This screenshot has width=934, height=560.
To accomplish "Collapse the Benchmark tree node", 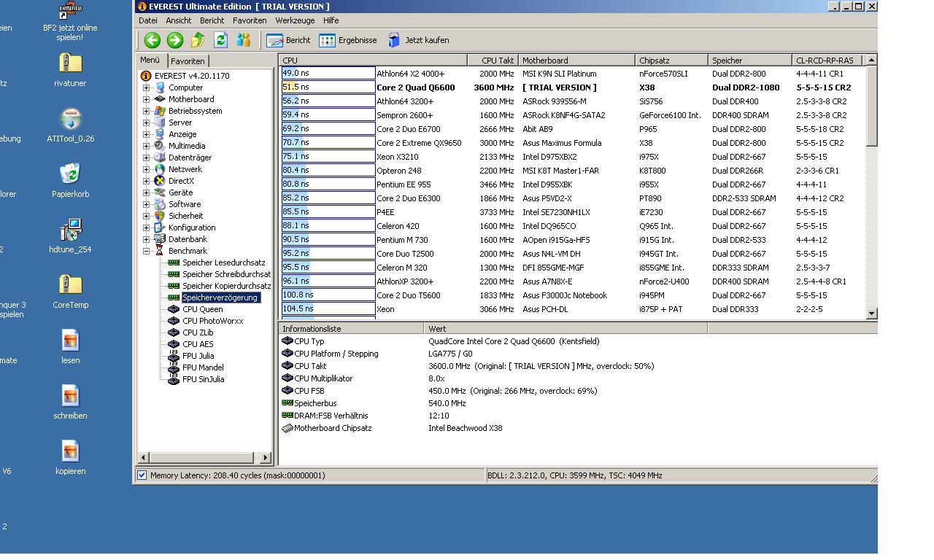I will coord(146,251).
